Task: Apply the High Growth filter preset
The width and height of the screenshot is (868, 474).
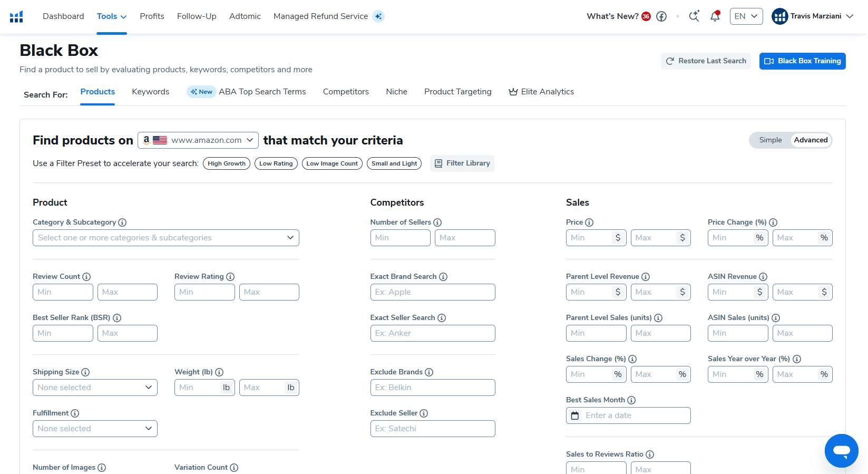Action: [x=227, y=163]
